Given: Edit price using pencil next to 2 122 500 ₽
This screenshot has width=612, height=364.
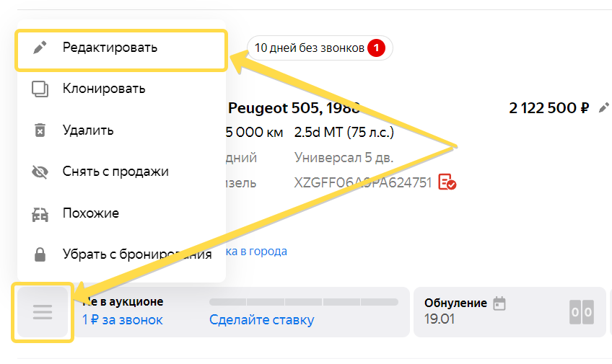Looking at the screenshot, I should [x=604, y=108].
